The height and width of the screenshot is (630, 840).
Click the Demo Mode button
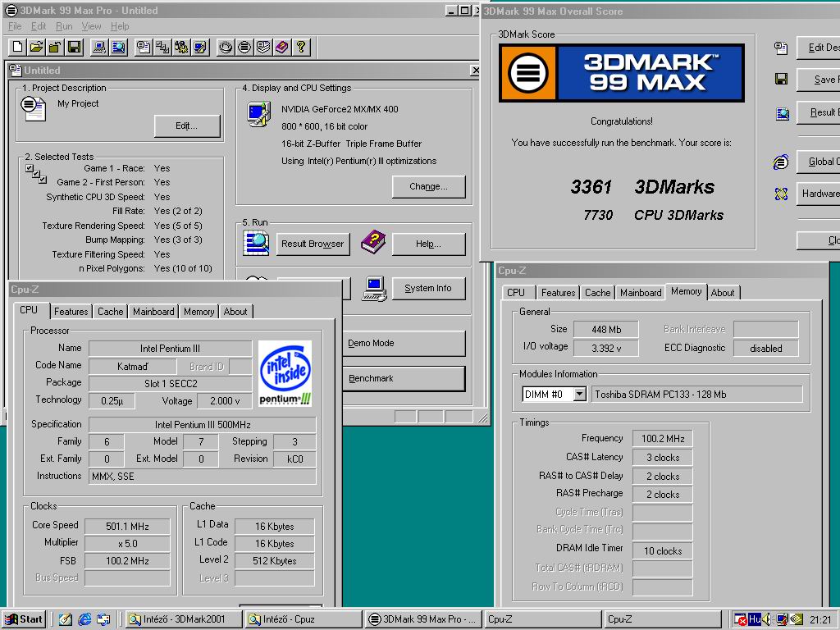click(x=404, y=344)
